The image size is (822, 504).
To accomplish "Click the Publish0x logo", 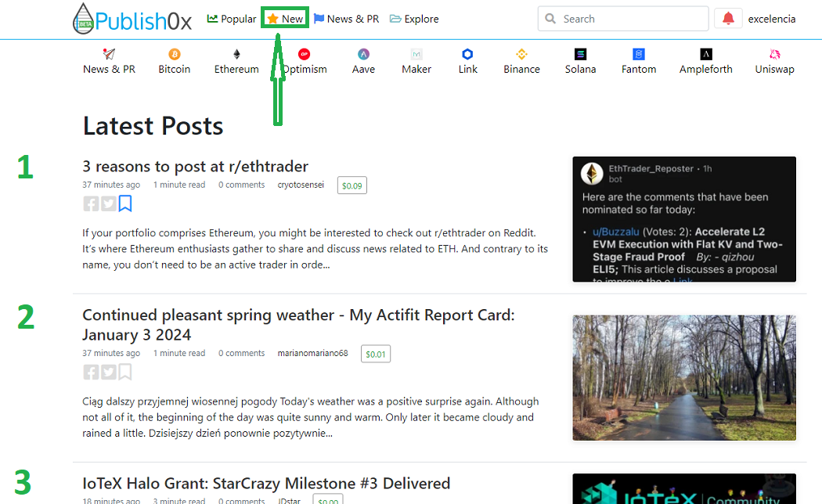I will [x=132, y=20].
